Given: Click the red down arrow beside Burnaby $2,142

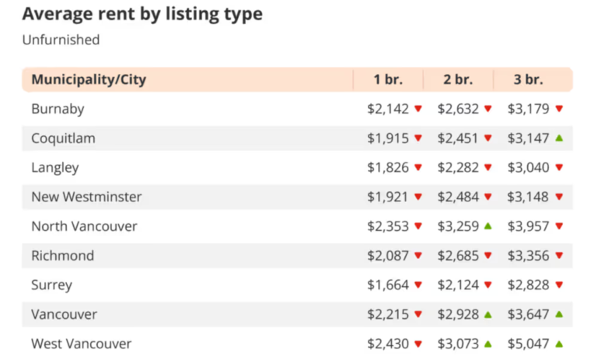Looking at the screenshot, I should 418,109.
